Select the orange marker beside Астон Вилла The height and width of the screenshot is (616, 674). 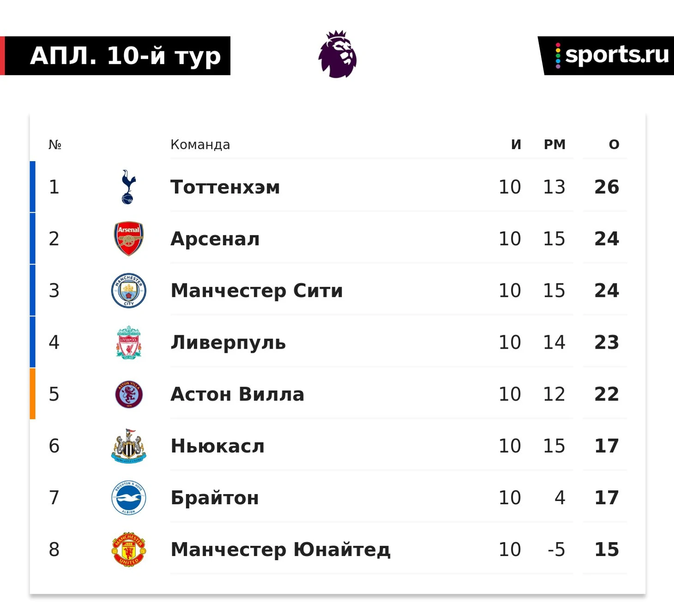coord(33,393)
